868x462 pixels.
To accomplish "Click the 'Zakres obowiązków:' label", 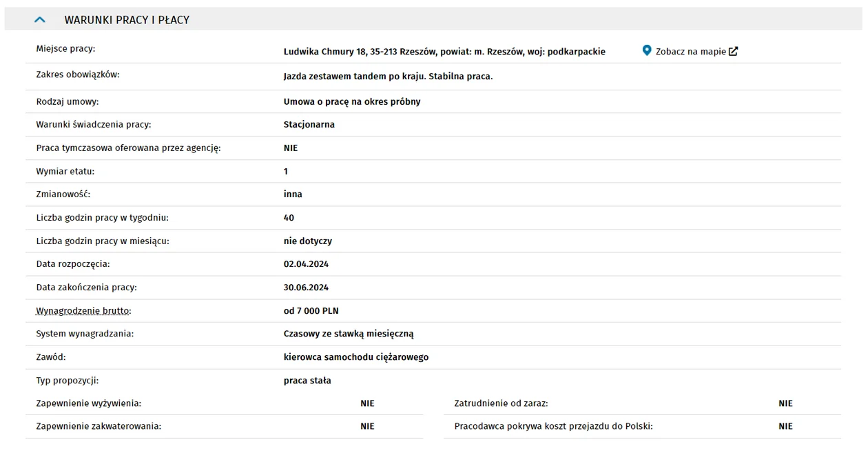I will pos(78,74).
